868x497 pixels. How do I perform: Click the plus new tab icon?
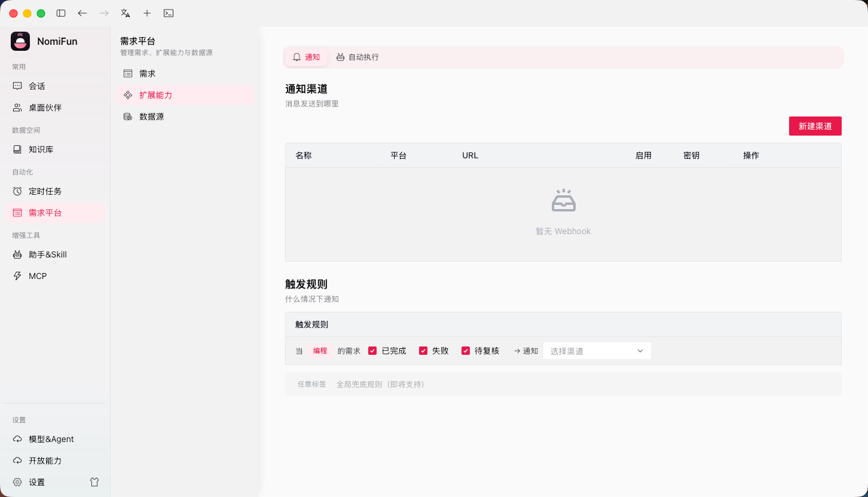[147, 13]
